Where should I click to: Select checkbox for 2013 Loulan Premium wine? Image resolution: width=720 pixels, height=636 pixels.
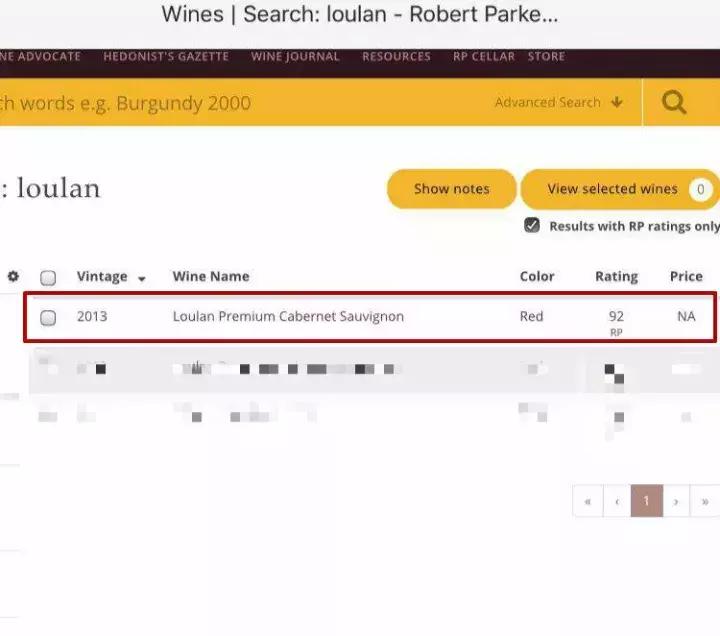(x=48, y=317)
